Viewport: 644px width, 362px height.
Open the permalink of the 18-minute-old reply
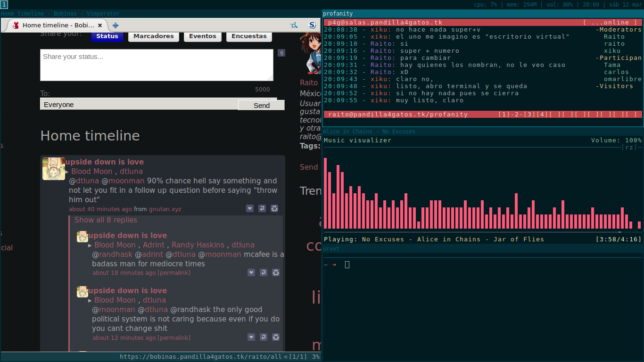tap(174, 273)
